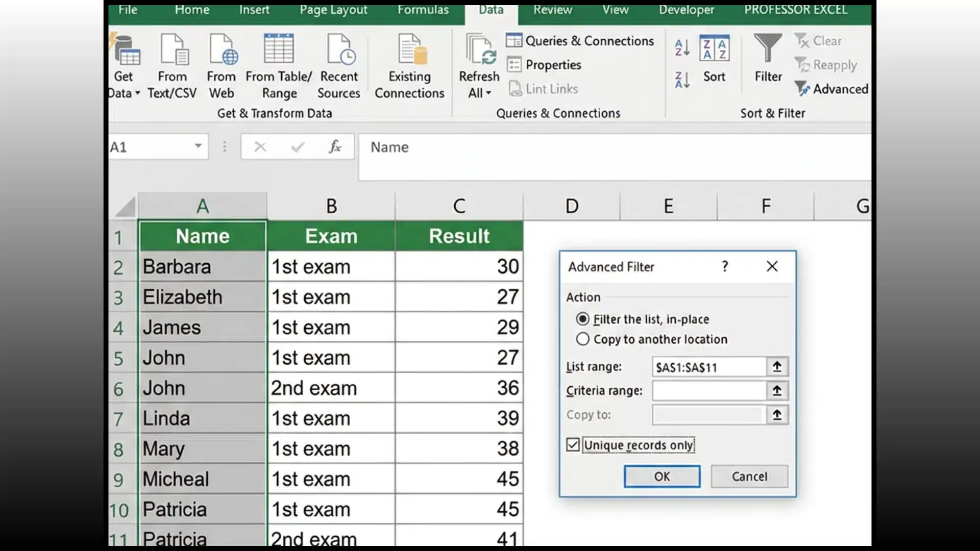Cancel the Advanced Filter dialog
The image size is (980, 551).
tap(749, 477)
